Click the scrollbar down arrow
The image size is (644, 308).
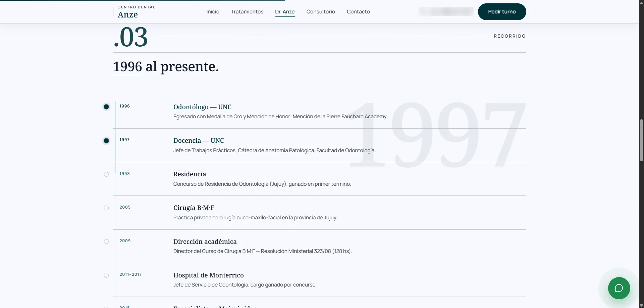point(641,305)
